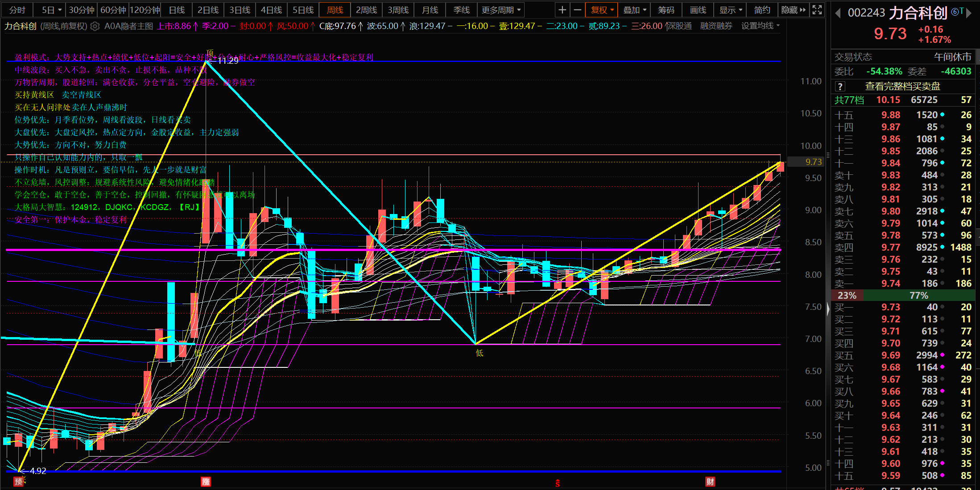Click the question mark help icon

pyautogui.click(x=840, y=86)
